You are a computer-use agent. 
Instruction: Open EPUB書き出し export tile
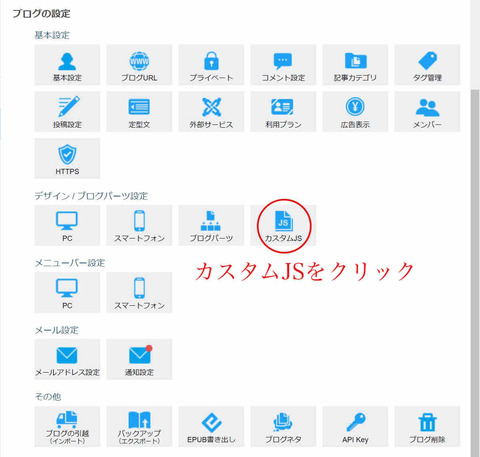click(211, 427)
